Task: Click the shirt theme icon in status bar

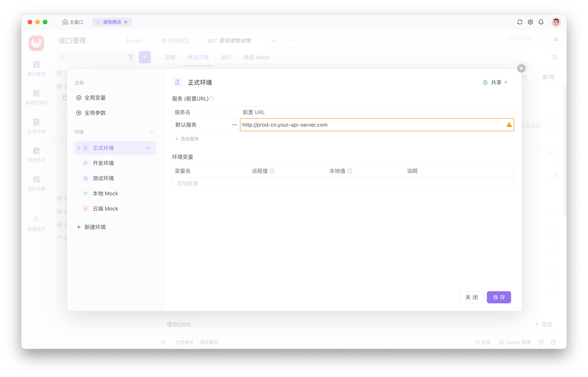Action: [541, 342]
